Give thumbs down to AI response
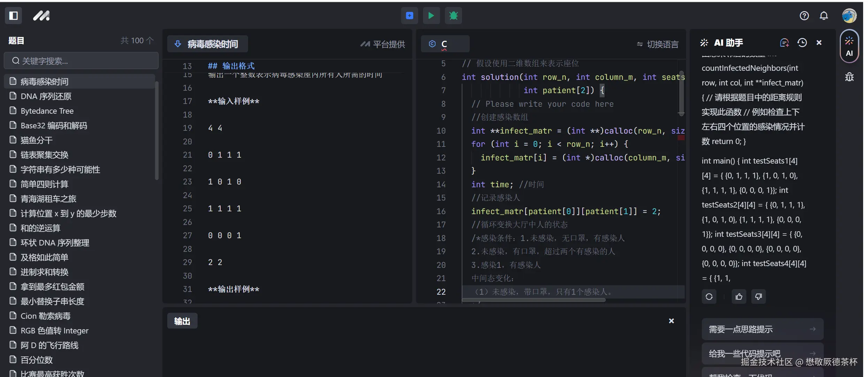The image size is (868, 377). 758,297
